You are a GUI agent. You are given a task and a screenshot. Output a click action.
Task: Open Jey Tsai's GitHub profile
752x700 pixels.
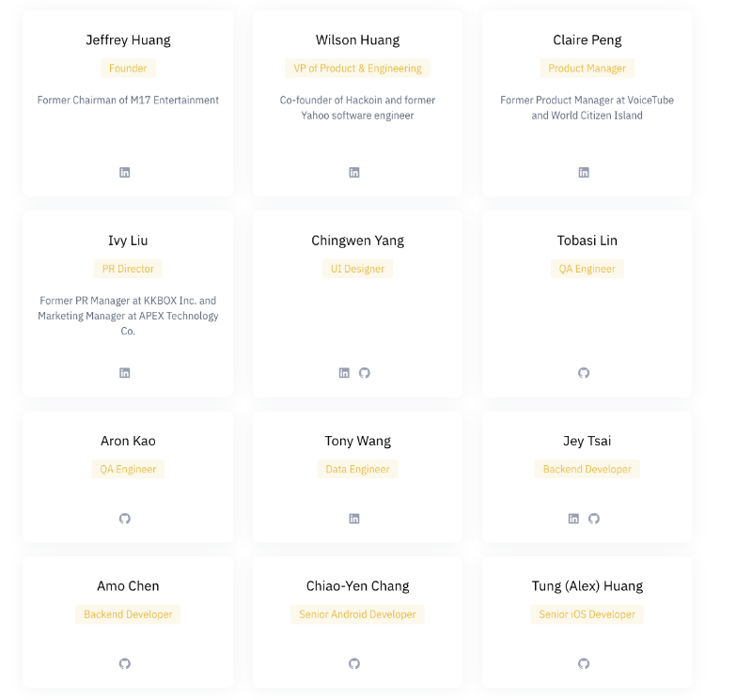pos(594,518)
